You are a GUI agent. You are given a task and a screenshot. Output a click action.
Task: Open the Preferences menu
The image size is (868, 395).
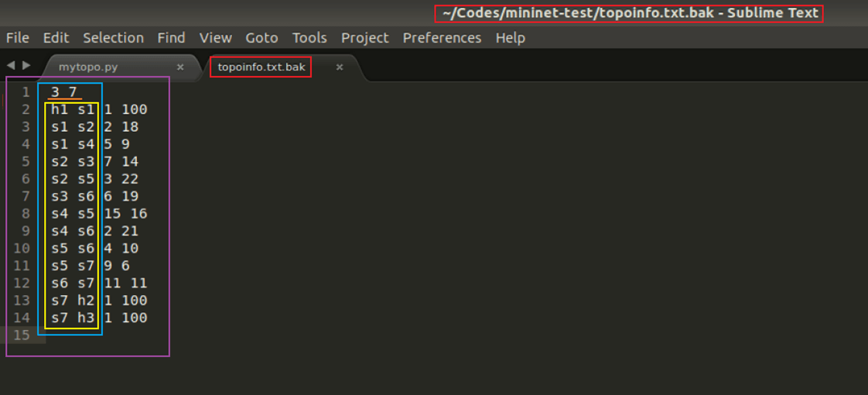[x=442, y=38]
